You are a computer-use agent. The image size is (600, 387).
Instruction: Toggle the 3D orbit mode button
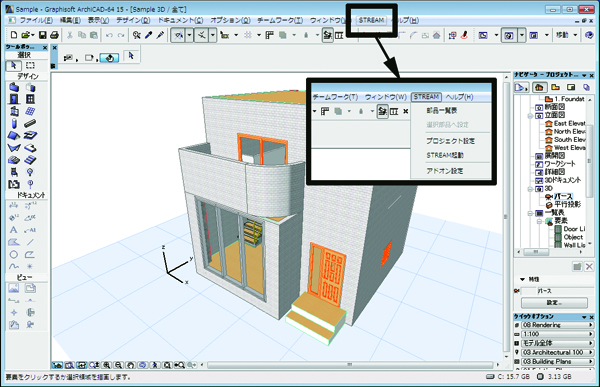click(109, 58)
